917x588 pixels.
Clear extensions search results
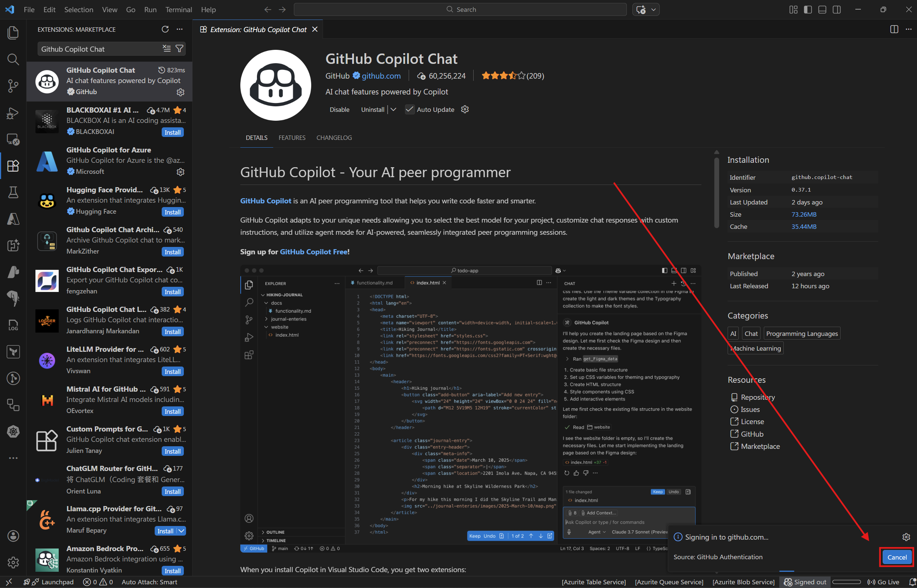coord(166,48)
